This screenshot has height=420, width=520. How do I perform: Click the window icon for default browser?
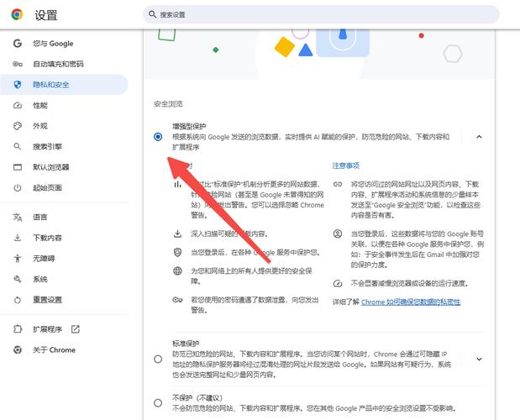pyautogui.click(x=18, y=167)
